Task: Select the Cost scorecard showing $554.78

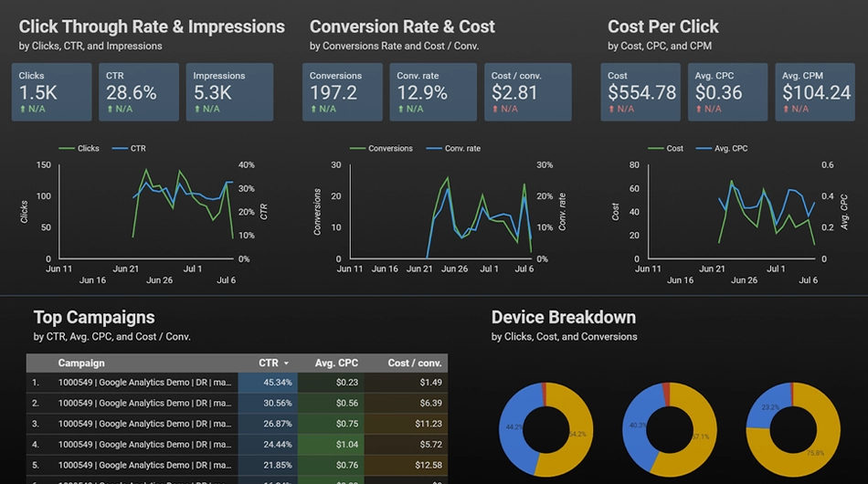Action: pos(640,92)
